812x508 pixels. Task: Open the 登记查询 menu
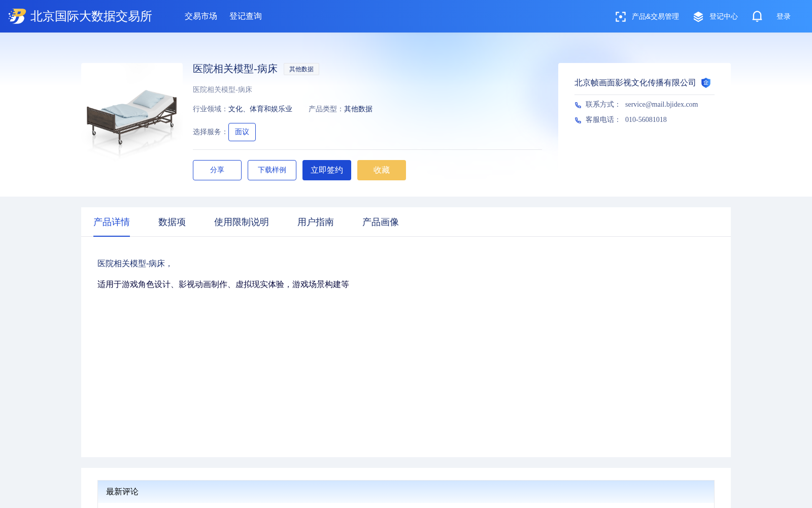pos(246,16)
